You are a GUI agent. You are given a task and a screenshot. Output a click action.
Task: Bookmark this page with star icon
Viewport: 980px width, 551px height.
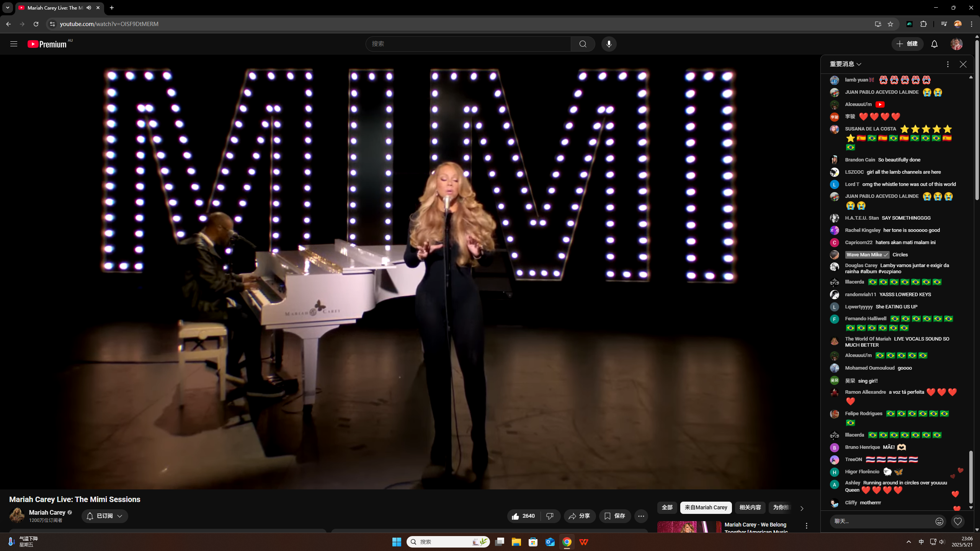click(x=890, y=24)
